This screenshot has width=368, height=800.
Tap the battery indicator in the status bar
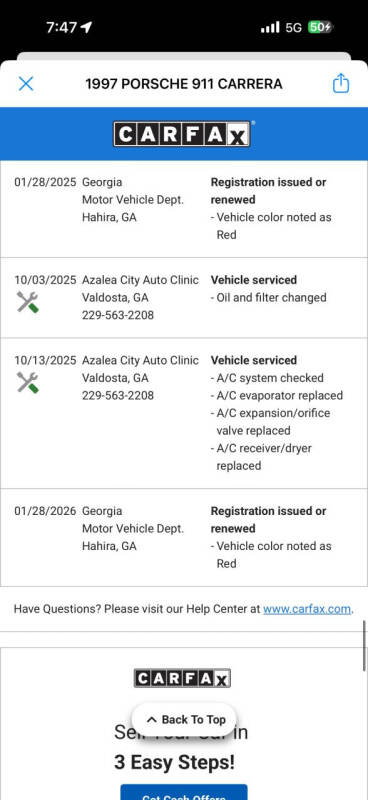coord(320,27)
